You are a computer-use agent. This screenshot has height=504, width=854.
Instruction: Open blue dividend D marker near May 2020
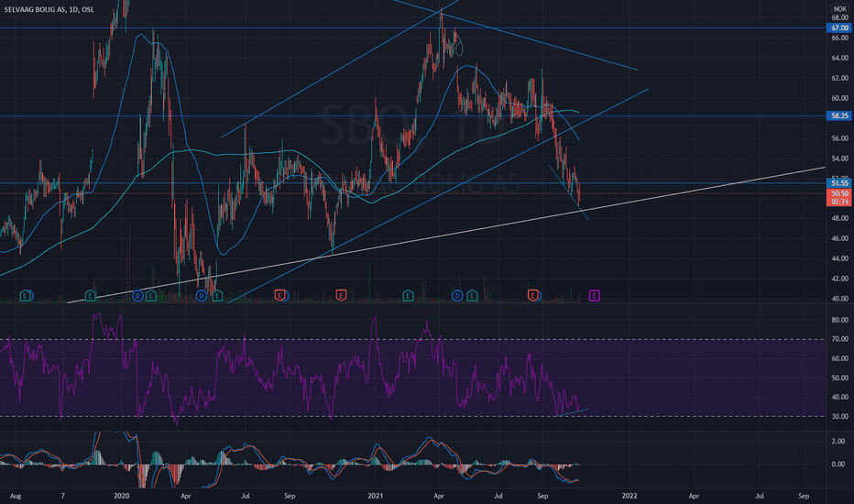(202, 296)
